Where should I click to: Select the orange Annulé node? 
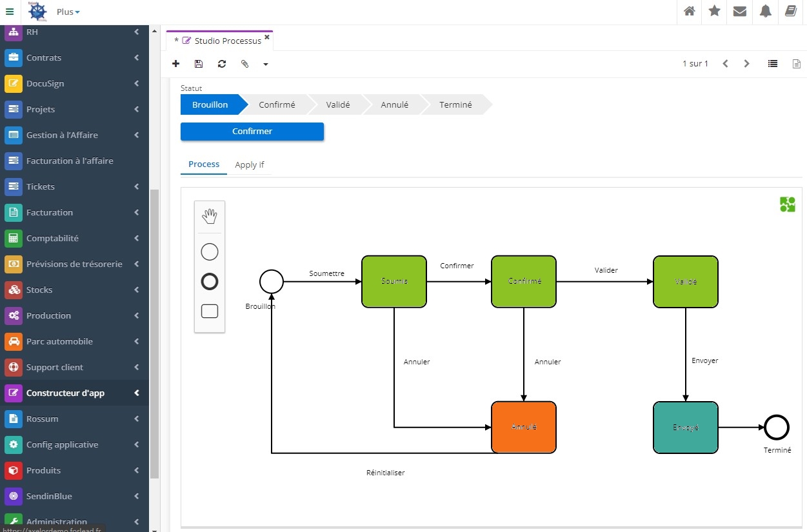tap(523, 427)
